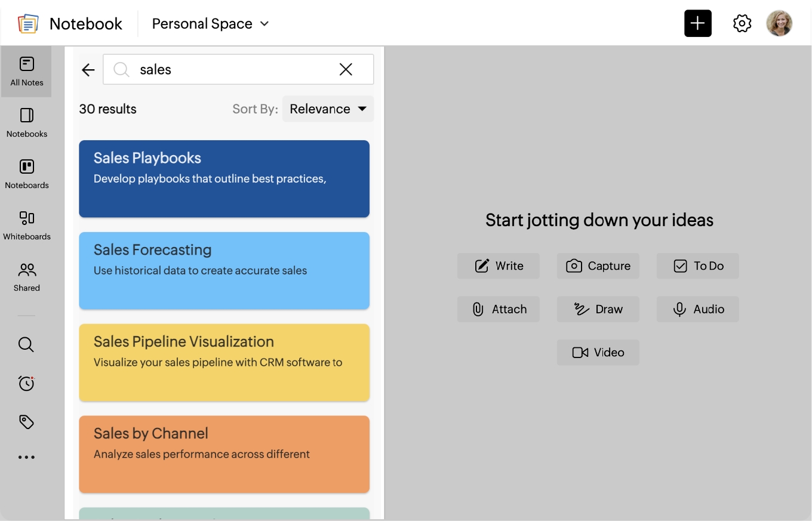The width and height of the screenshot is (812, 521).
Task: Open the Sort By Relevance dropdown
Action: point(328,109)
